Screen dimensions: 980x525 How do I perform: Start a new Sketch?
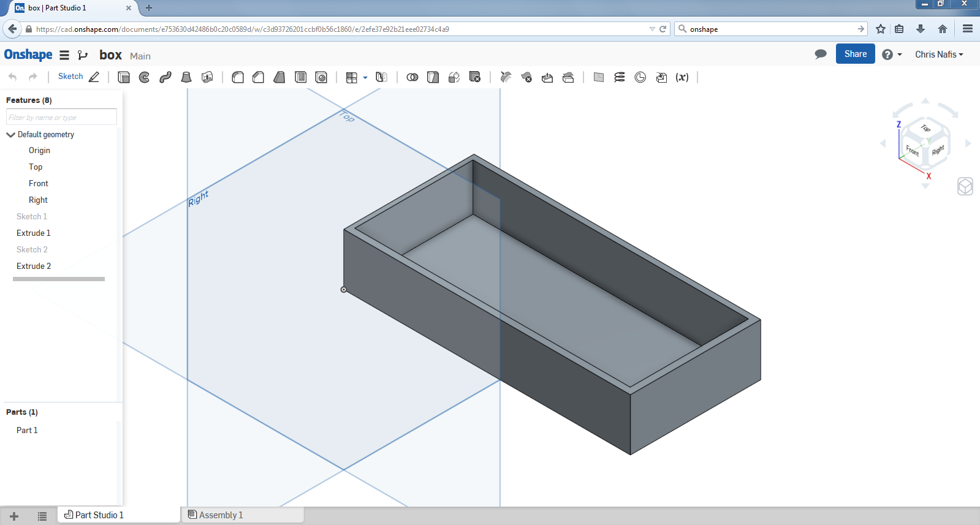(78, 77)
